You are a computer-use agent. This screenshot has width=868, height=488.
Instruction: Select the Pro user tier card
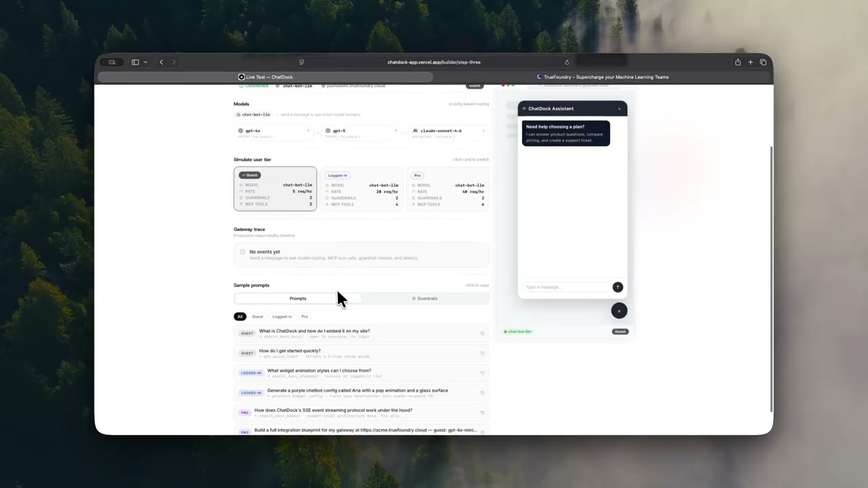(x=448, y=188)
